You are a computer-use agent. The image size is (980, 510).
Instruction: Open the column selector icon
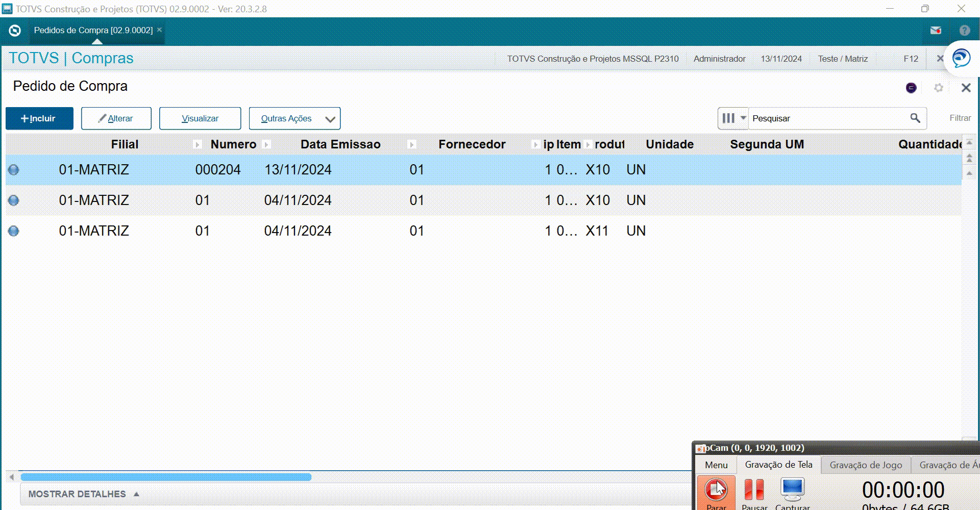(x=733, y=118)
